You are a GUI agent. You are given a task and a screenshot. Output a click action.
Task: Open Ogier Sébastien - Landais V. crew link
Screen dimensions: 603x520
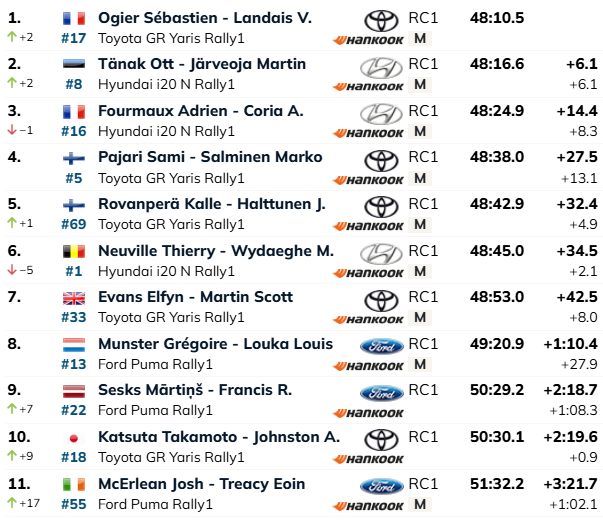(205, 18)
